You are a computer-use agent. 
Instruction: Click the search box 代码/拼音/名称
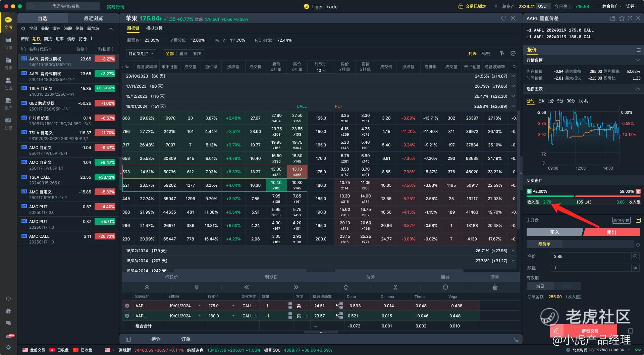click(x=64, y=6)
